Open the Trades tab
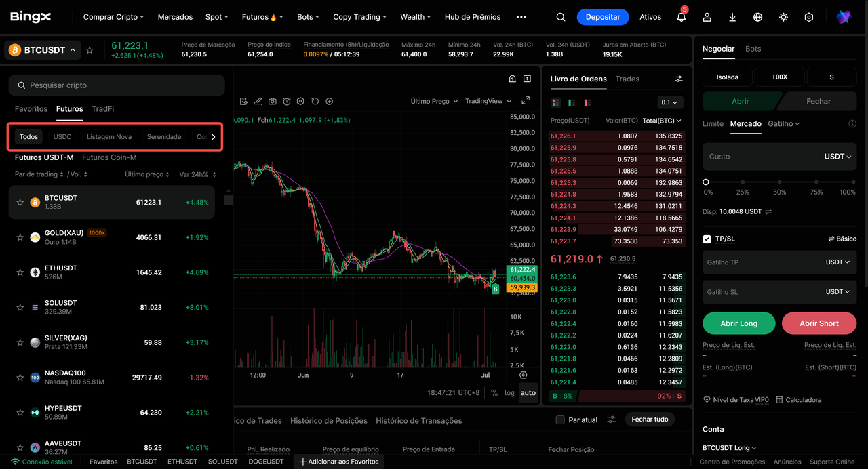The image size is (868, 469). coord(627,79)
